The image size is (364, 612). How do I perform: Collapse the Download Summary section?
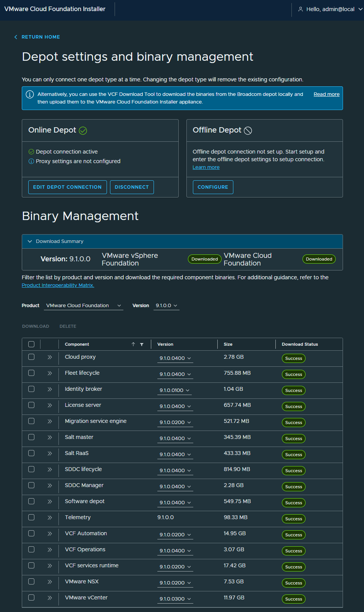pyautogui.click(x=30, y=241)
